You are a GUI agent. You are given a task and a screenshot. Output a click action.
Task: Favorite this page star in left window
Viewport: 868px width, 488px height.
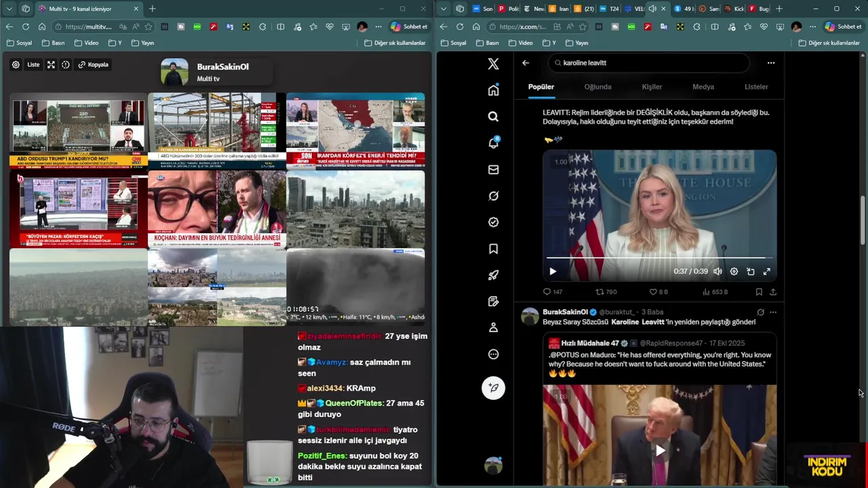[x=148, y=26]
